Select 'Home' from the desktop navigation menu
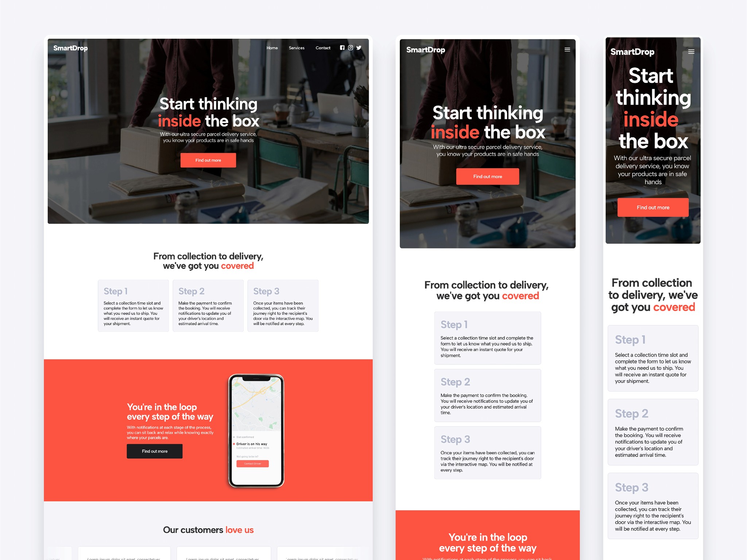 tap(271, 49)
